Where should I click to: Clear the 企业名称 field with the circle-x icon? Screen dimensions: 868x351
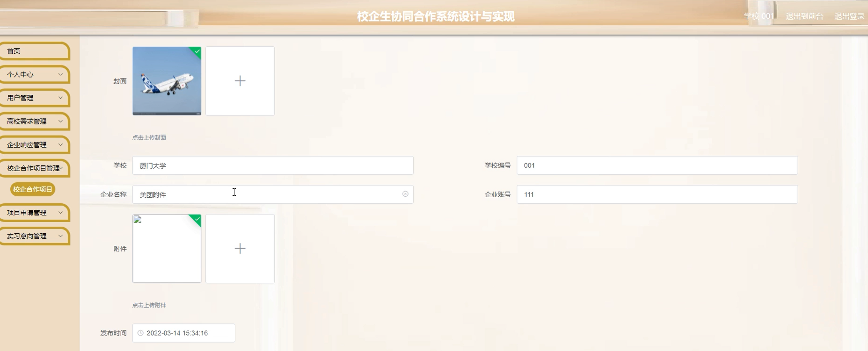pyautogui.click(x=405, y=194)
